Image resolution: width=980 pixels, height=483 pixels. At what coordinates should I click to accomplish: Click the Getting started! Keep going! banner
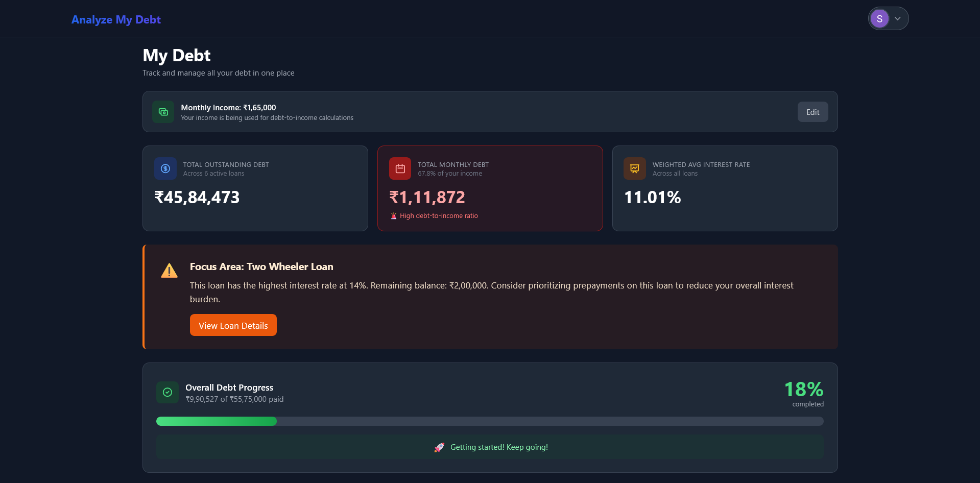pos(490,447)
